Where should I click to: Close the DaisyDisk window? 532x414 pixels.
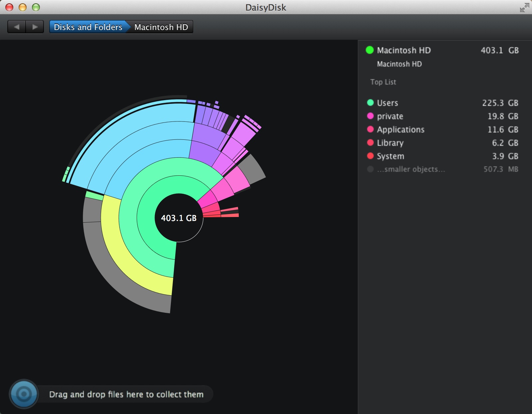[x=9, y=7]
